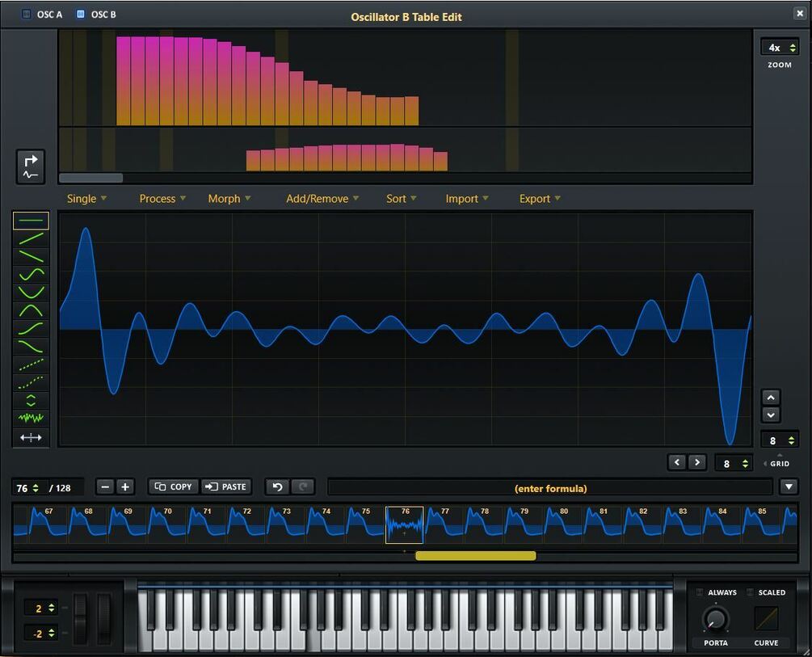This screenshot has width=812, height=657.
Task: Select the horizontal arrows nudge tool
Action: [31, 437]
